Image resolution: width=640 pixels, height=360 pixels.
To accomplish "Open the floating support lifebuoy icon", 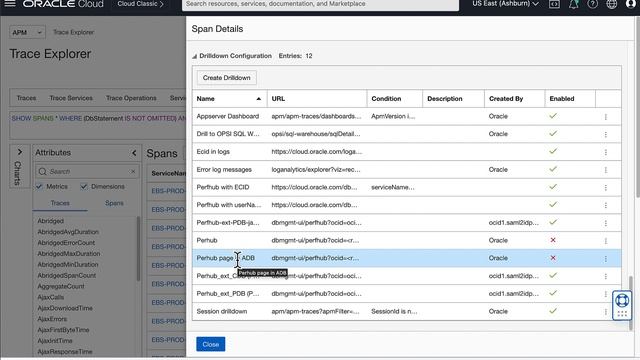I will point(622,301).
